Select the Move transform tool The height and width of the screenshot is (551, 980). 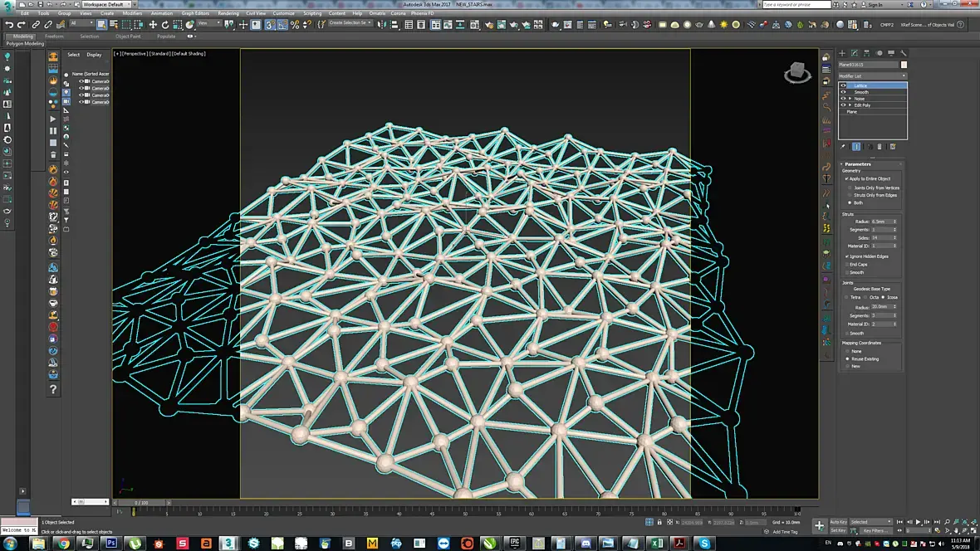tap(152, 25)
